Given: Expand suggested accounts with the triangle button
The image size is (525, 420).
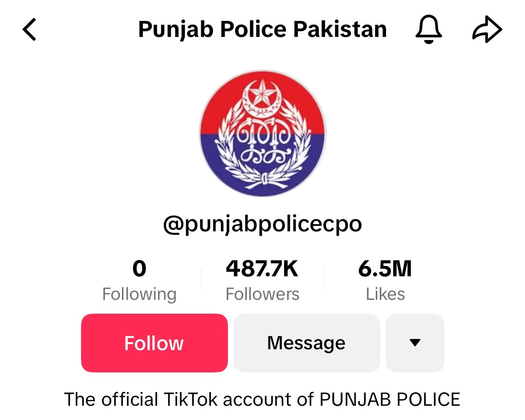Looking at the screenshot, I should click(415, 343).
